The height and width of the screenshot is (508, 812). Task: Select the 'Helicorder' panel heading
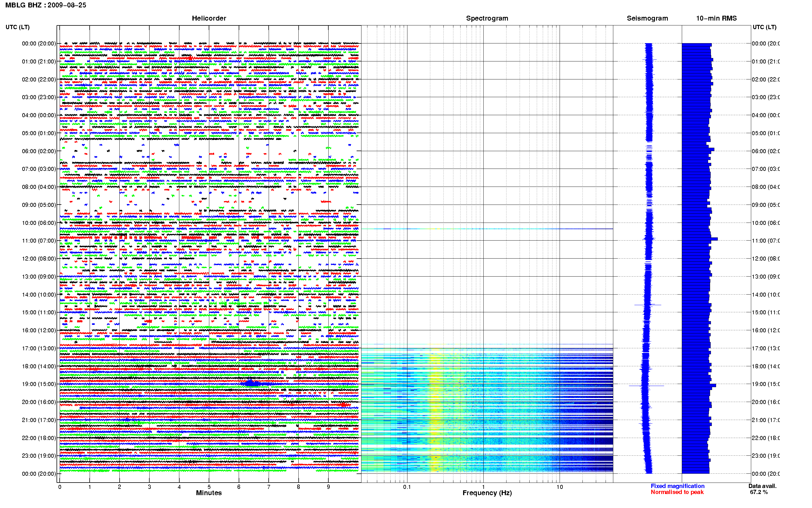point(209,18)
